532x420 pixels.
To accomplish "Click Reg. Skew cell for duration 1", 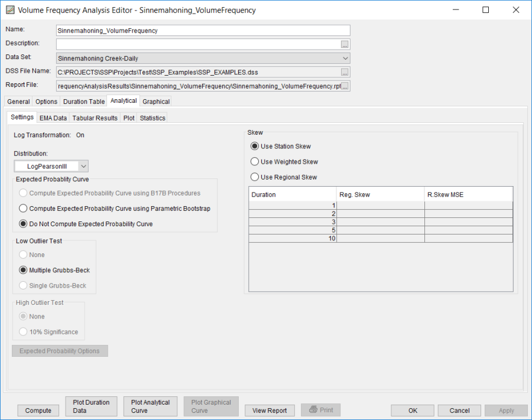I will pyautogui.click(x=380, y=206).
